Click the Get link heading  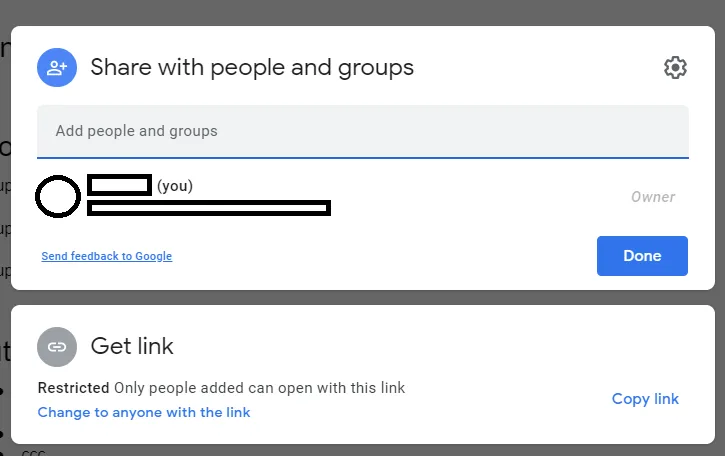click(132, 346)
